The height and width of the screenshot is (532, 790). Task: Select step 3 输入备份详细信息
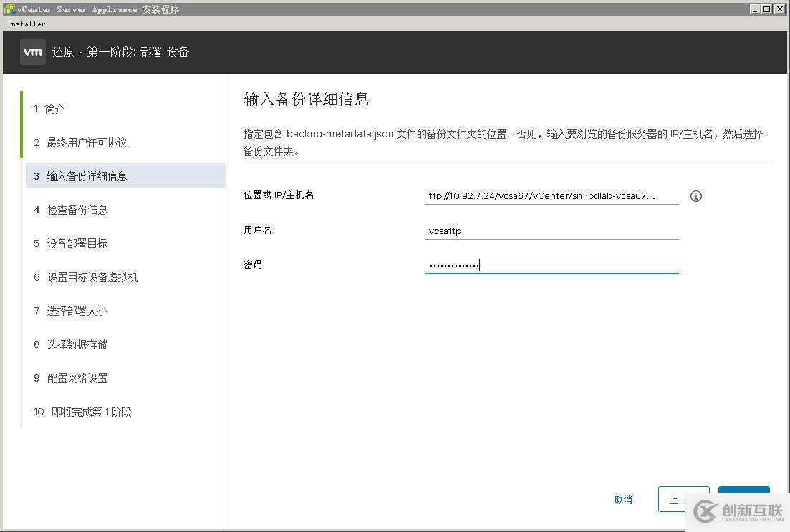90,175
